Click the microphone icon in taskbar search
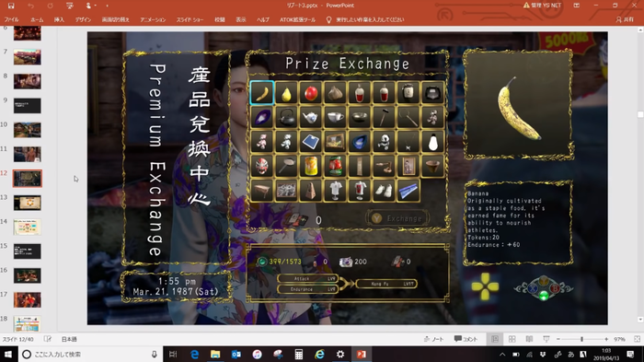The height and width of the screenshot is (362, 644). click(155, 355)
